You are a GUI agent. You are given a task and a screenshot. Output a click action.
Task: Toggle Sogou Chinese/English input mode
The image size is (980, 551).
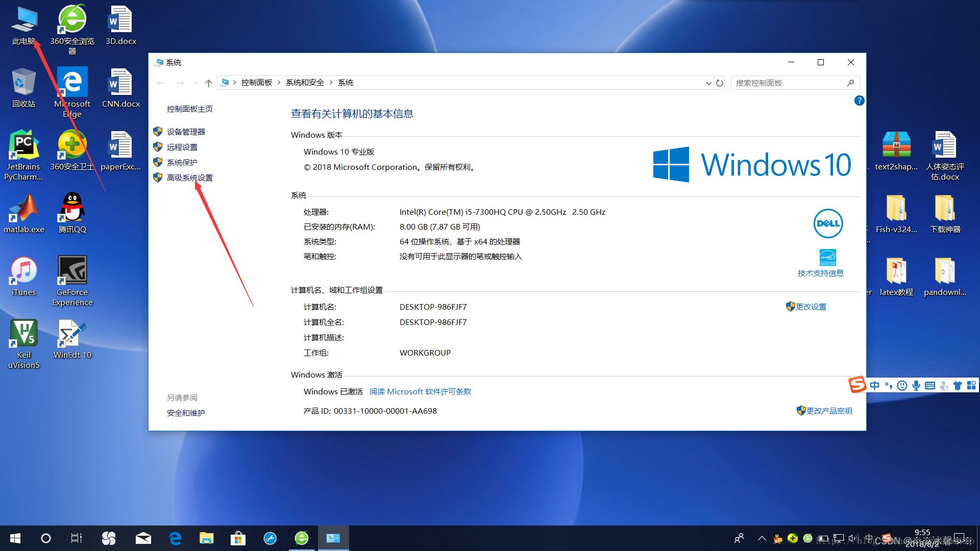click(875, 386)
